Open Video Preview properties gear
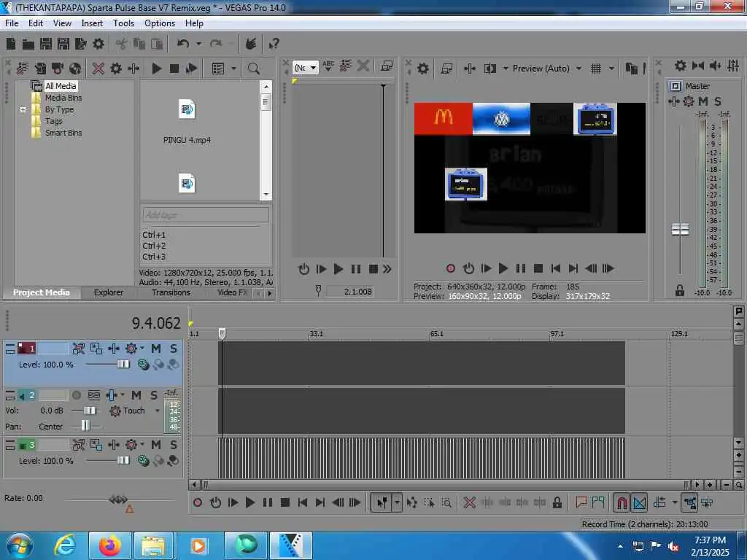 click(x=423, y=69)
